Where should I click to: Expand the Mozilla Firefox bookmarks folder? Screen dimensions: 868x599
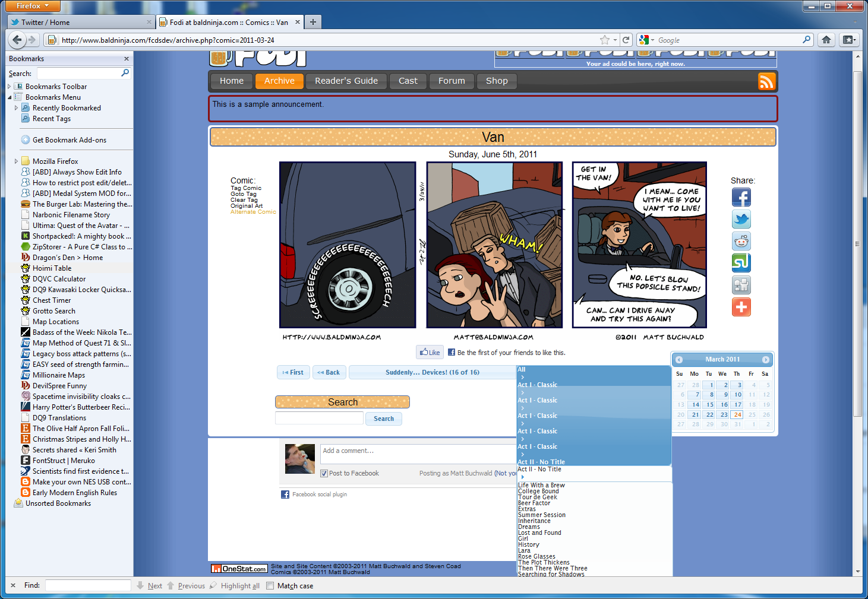[x=16, y=161]
